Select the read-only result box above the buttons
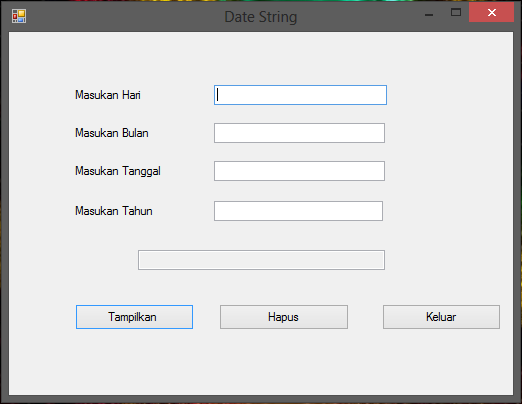Viewport: 522px width, 404px height. tap(261, 260)
